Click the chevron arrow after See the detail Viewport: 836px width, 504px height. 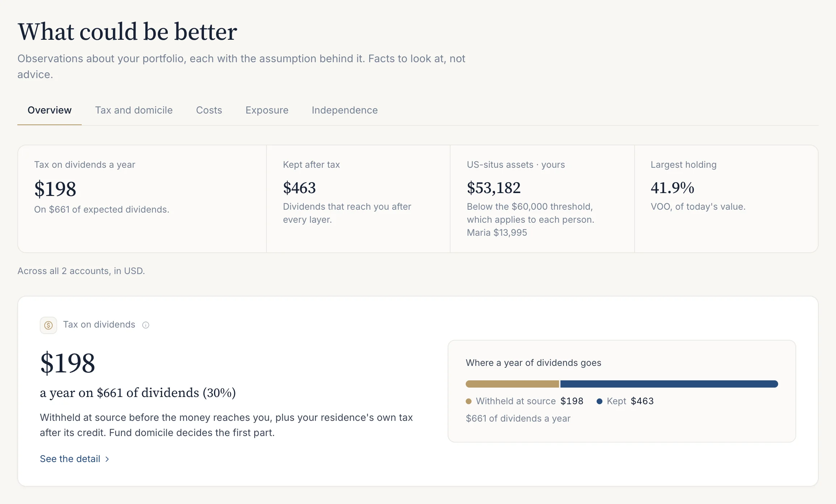(107, 459)
